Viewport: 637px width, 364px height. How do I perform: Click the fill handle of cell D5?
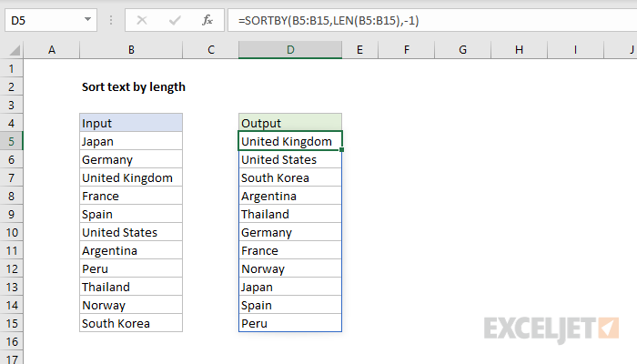341,150
